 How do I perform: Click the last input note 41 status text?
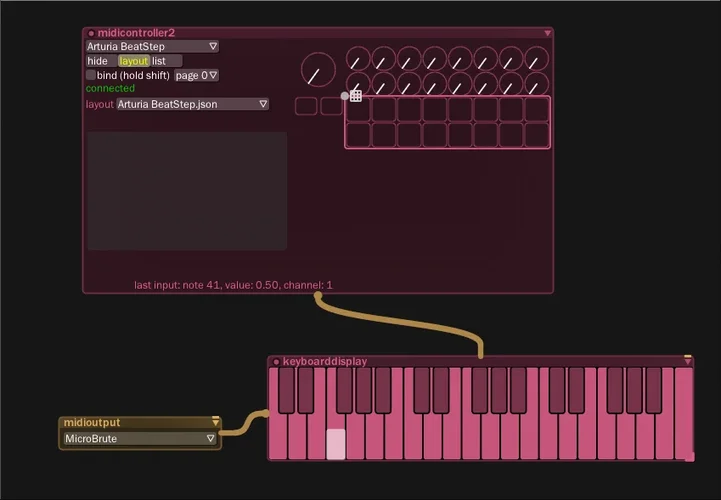[233, 285]
